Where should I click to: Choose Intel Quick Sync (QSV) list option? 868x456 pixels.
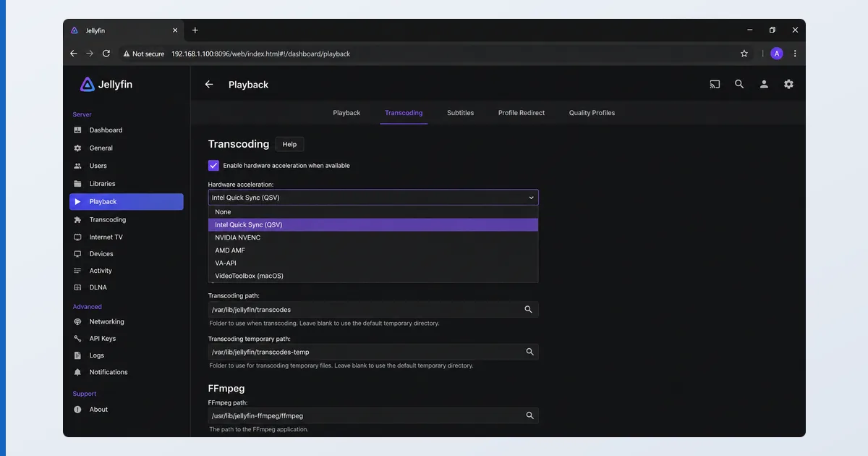click(373, 225)
